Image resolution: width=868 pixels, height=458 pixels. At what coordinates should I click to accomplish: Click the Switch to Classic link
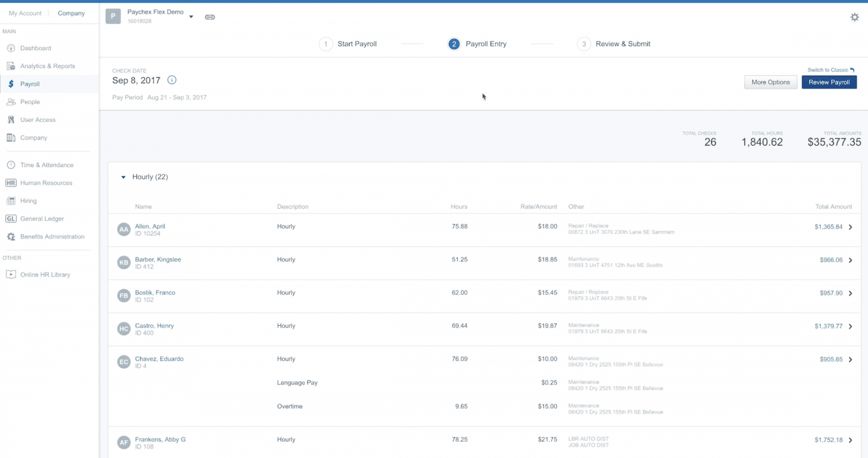point(827,69)
